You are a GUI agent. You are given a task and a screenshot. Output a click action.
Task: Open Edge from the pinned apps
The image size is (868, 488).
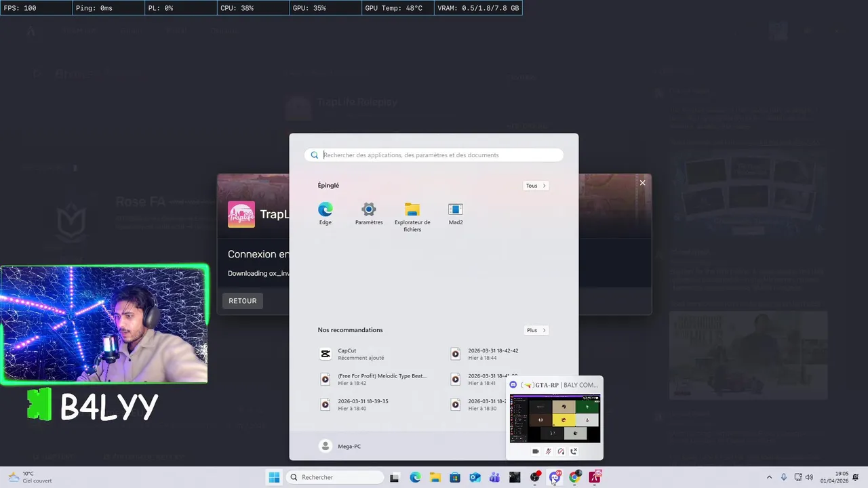tap(325, 213)
